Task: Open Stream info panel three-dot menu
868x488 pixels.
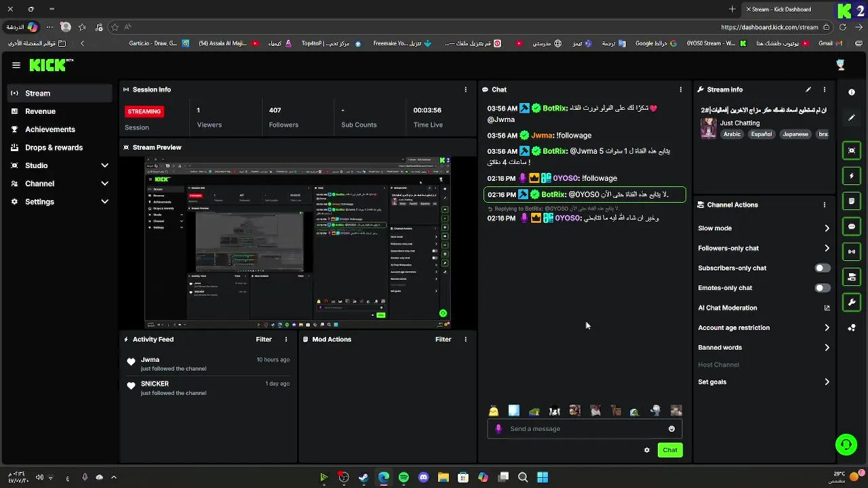Action: pyautogui.click(x=825, y=89)
